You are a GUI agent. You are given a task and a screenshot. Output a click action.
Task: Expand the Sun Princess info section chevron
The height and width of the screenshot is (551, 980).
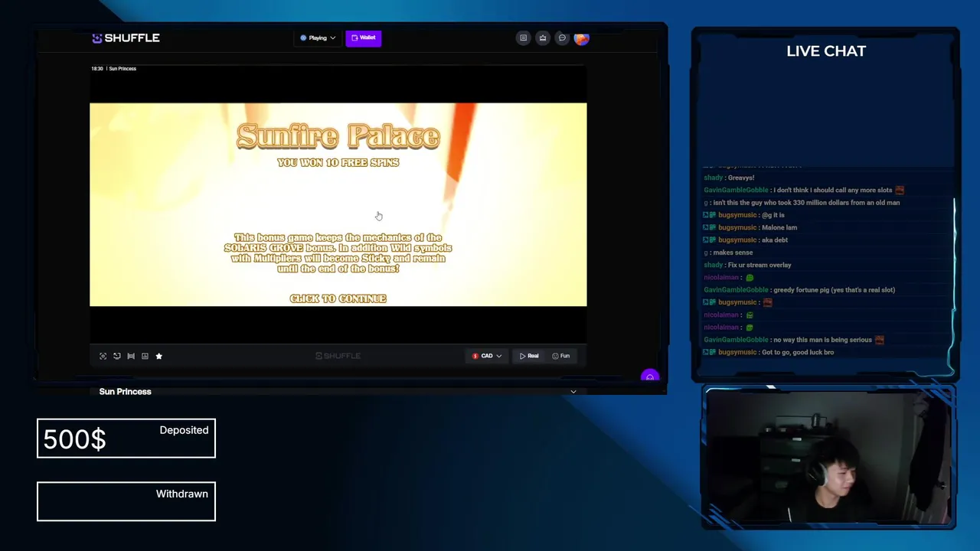(x=573, y=392)
